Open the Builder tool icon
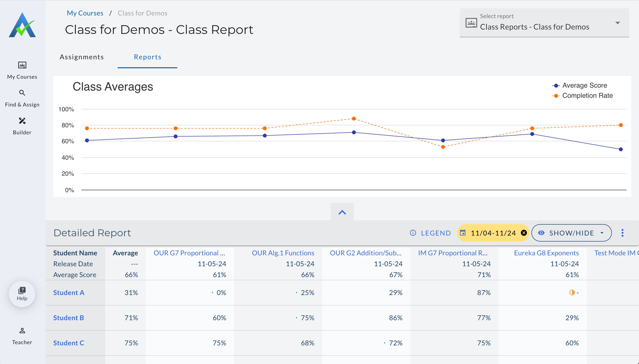 pyautogui.click(x=22, y=121)
